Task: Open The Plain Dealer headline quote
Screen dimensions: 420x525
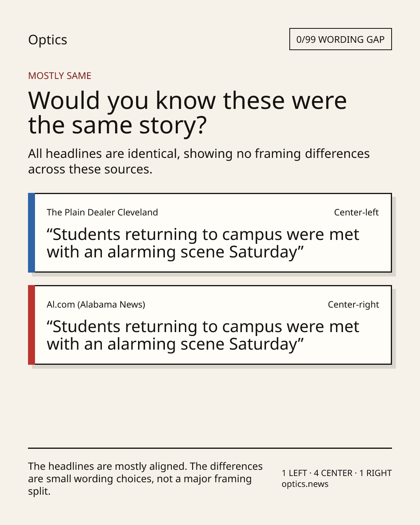Action: 203,243
